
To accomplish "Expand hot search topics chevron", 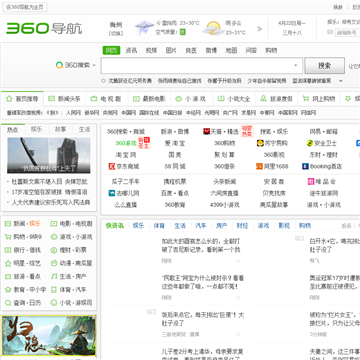I will (341, 81).
